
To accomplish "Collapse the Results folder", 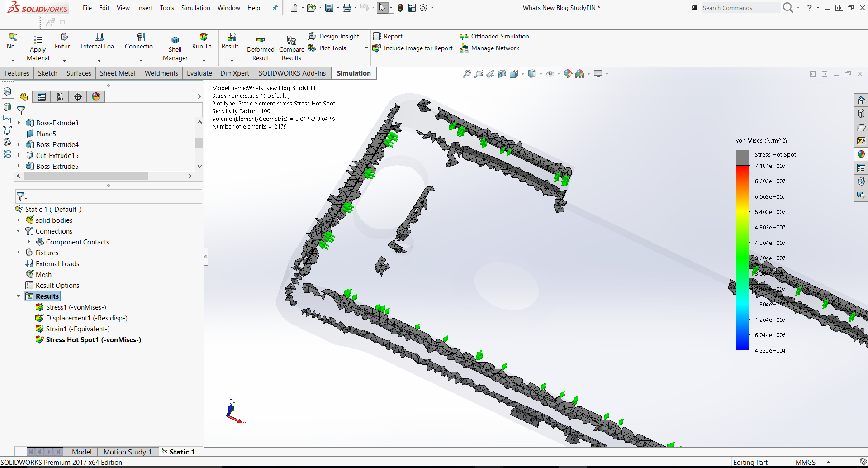I will coord(19,296).
